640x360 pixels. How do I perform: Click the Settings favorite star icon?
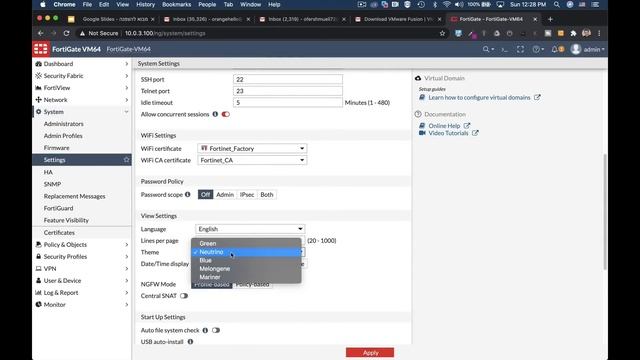click(127, 160)
